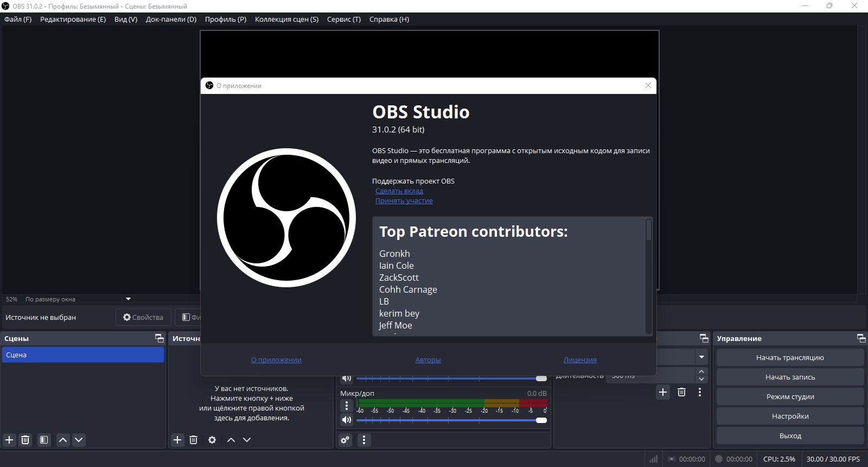
Task: Open the Коллекция сцен menu
Action: (286, 19)
